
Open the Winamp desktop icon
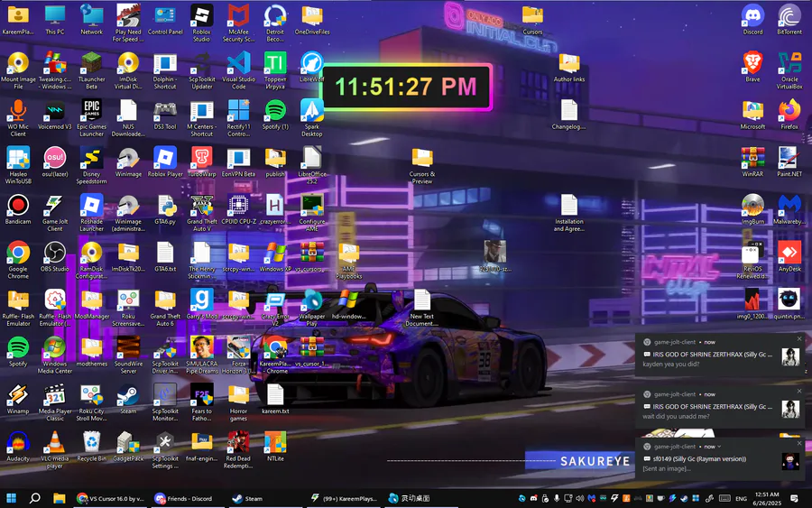click(x=18, y=399)
